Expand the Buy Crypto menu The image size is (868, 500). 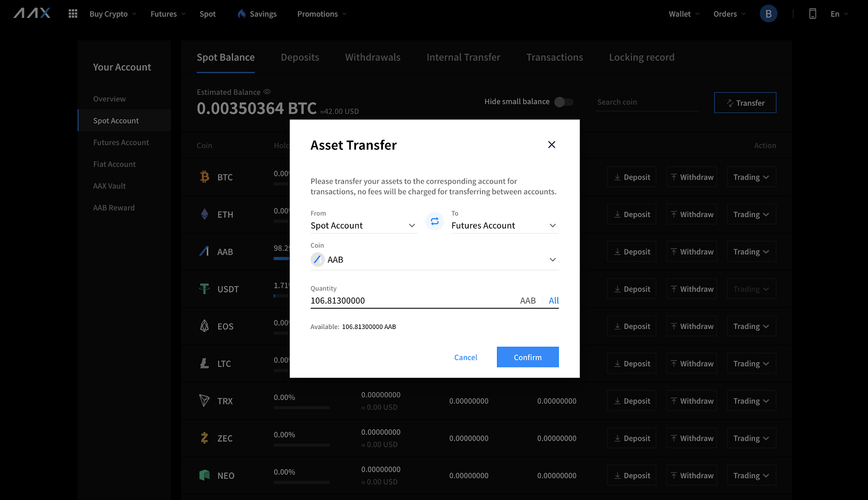[x=113, y=14]
